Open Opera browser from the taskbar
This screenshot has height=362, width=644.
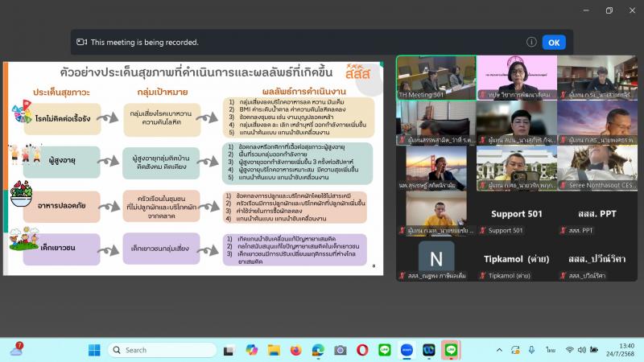362,350
